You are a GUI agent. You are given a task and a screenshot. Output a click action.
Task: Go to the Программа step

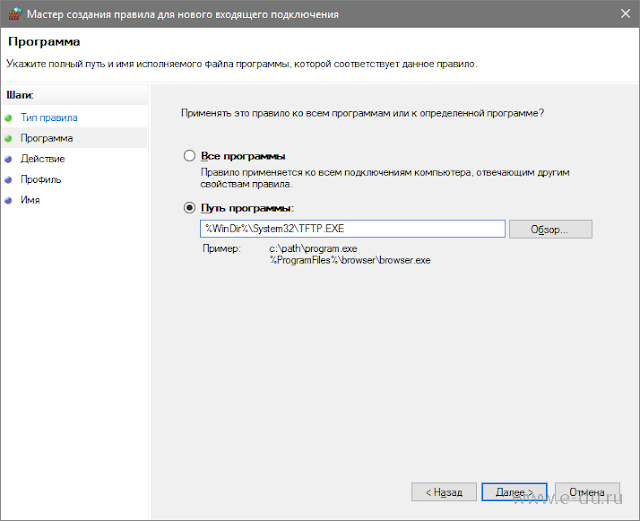coord(47,138)
